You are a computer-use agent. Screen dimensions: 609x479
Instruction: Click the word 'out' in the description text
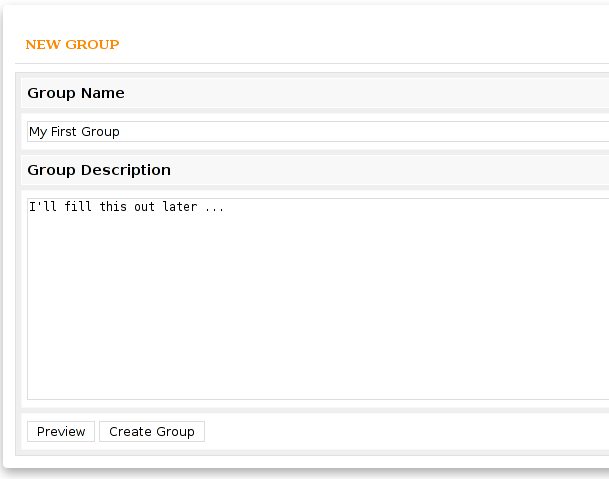(145, 208)
